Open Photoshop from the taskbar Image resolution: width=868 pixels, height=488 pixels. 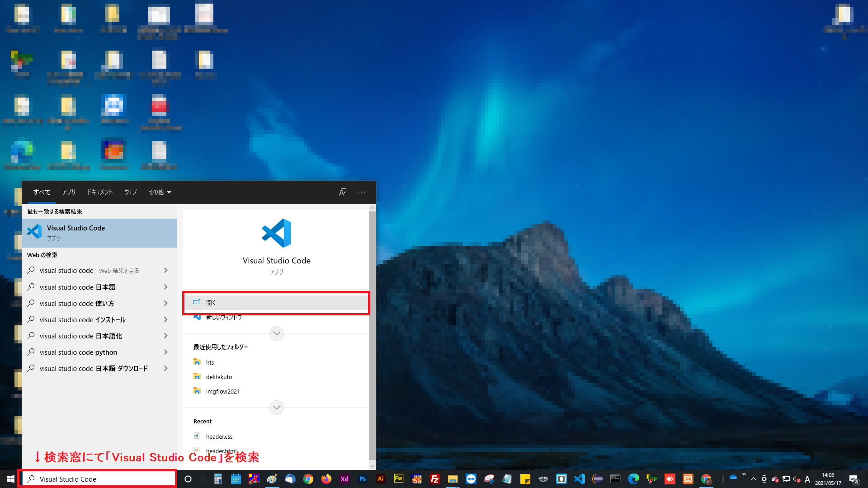click(x=362, y=479)
